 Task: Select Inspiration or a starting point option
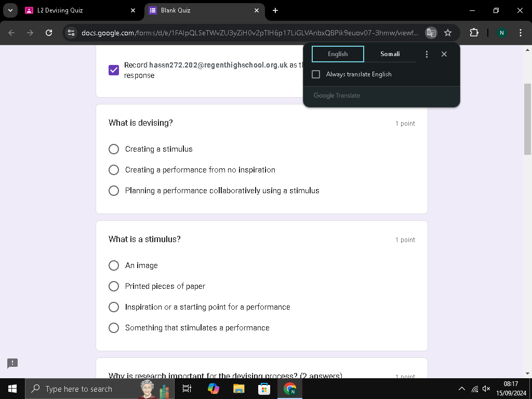pyautogui.click(x=114, y=307)
